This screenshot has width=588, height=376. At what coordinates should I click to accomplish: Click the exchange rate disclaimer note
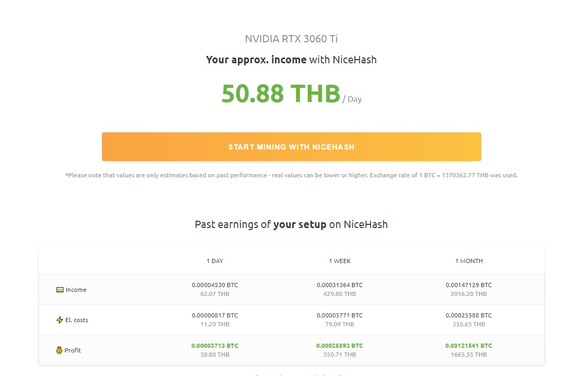(291, 175)
